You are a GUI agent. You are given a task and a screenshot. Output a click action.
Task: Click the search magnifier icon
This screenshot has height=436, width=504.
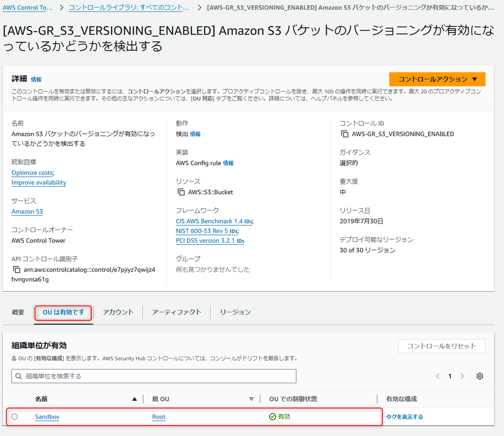click(19, 376)
